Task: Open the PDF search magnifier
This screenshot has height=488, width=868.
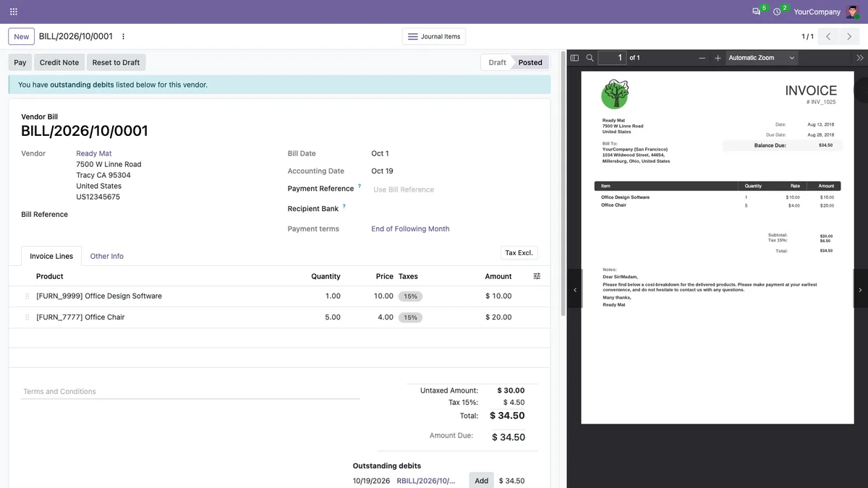Action: (x=590, y=58)
